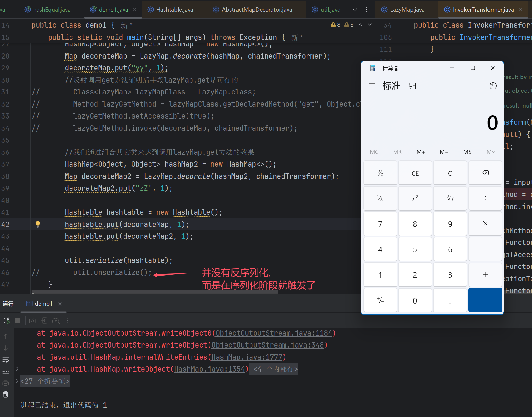
Task: Open ObjectOutputStream.java:348 link
Action: (267, 345)
